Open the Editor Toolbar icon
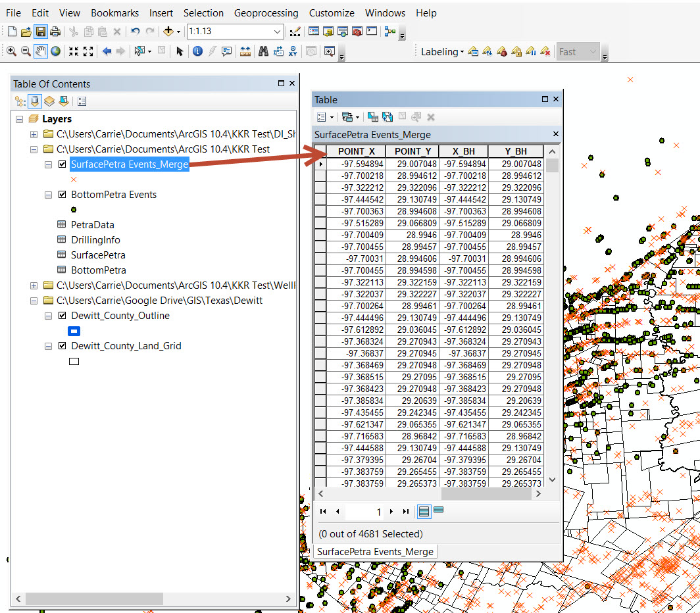The image size is (700, 613). 295,32
